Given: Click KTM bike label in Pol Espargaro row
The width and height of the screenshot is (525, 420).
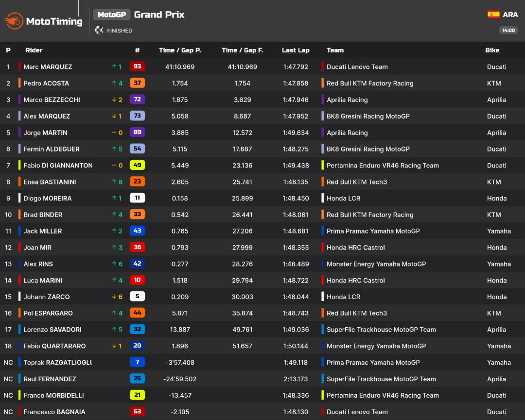Looking at the screenshot, I should (494, 313).
